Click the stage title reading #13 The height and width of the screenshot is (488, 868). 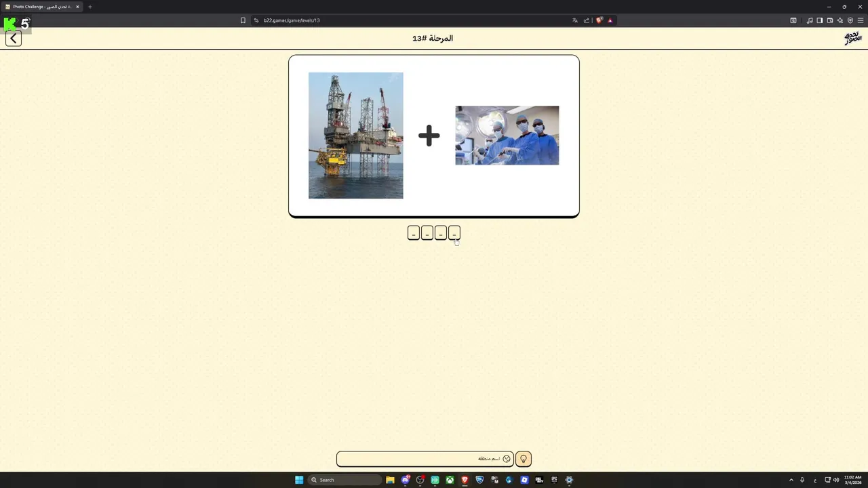[433, 38]
